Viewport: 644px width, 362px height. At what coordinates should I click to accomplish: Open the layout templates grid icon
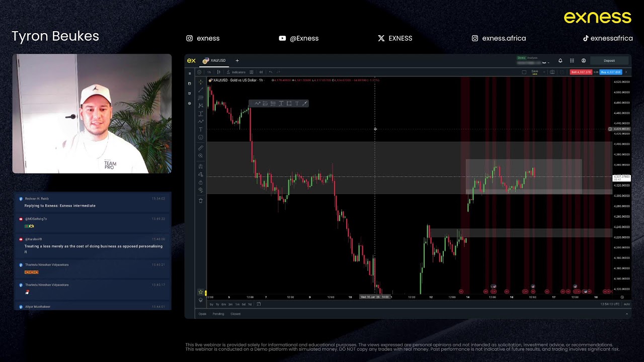(x=252, y=72)
